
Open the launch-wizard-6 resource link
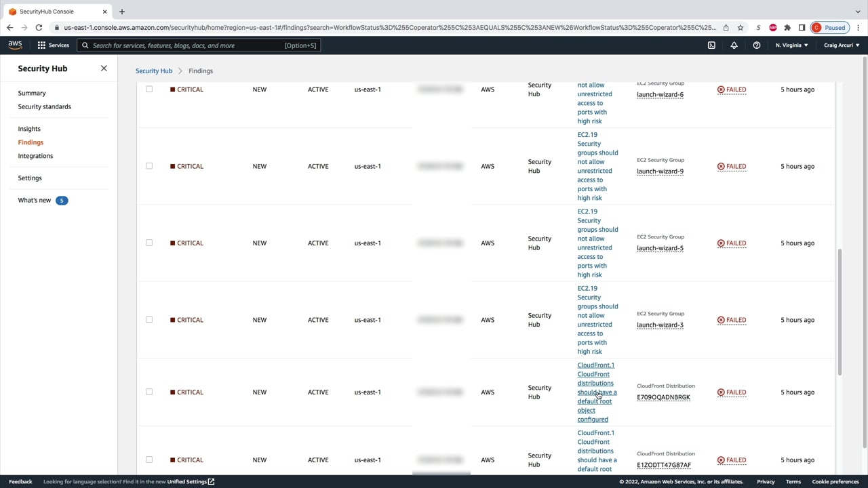point(660,95)
